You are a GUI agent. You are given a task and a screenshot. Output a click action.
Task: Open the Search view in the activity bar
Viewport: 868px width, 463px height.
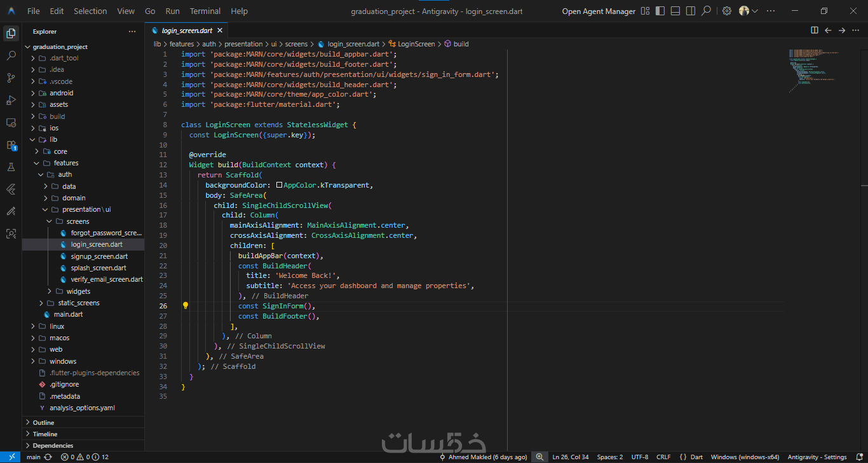pos(11,56)
